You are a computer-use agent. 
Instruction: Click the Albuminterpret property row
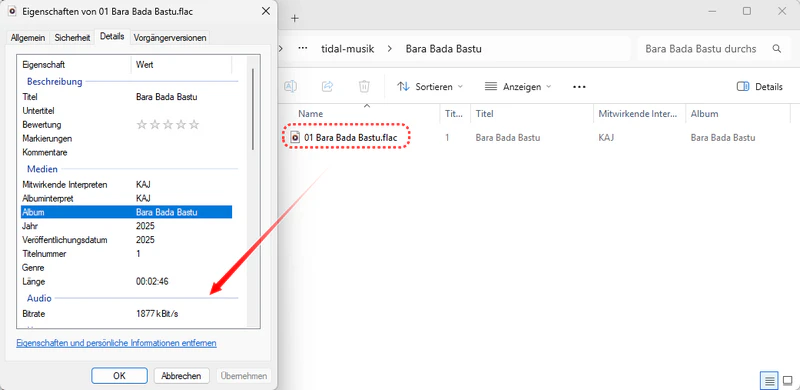click(127, 198)
